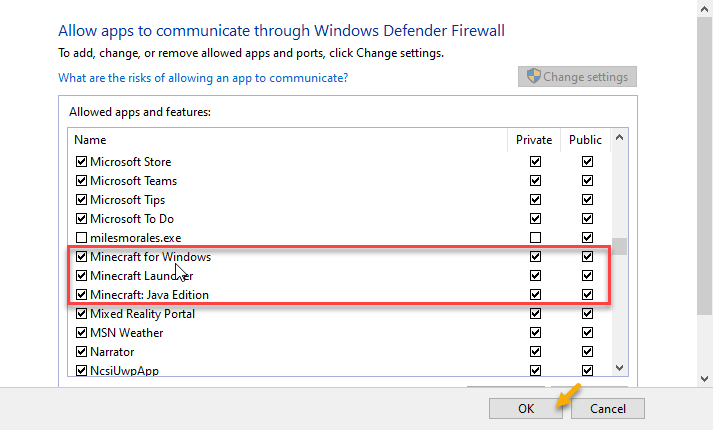This screenshot has width=713, height=430.
Task: Toggle Microsoft Teams name checkbox
Action: tap(81, 180)
